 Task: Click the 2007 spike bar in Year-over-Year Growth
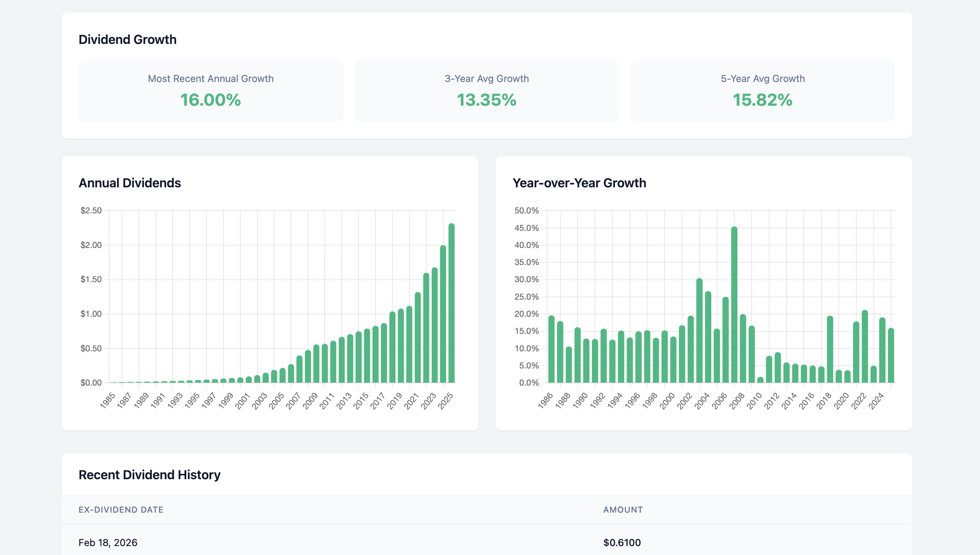734,305
